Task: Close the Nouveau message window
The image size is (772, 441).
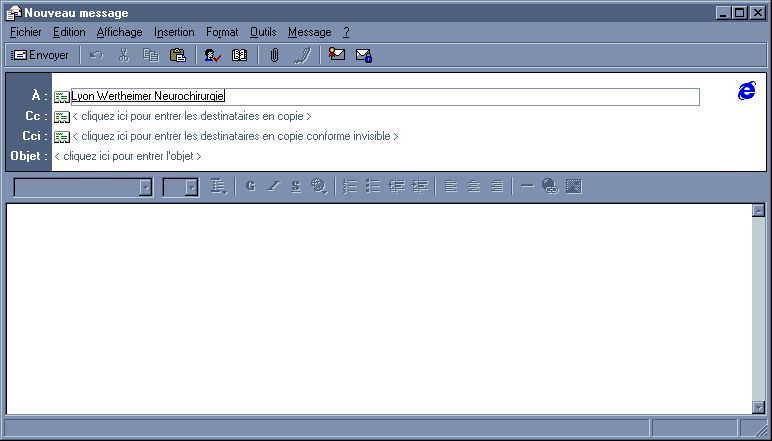Action: tap(757, 13)
